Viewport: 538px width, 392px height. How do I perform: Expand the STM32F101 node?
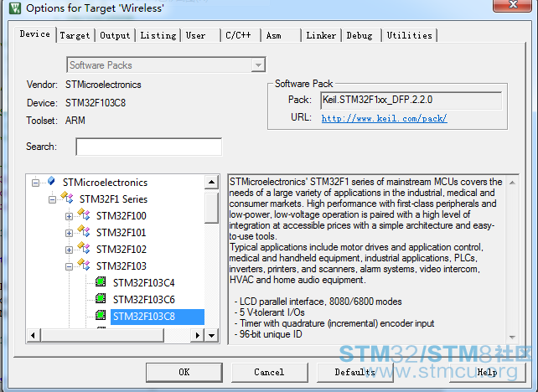(x=69, y=233)
